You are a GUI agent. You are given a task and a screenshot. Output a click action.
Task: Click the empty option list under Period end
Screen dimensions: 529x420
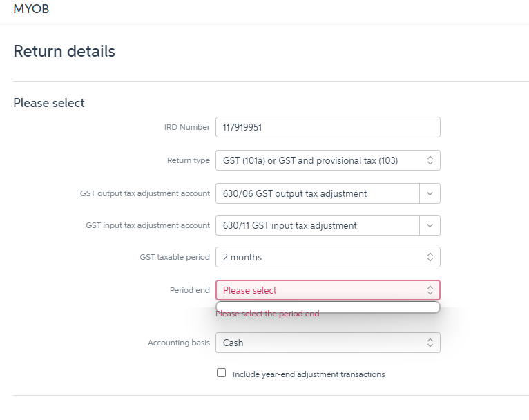[327, 307]
